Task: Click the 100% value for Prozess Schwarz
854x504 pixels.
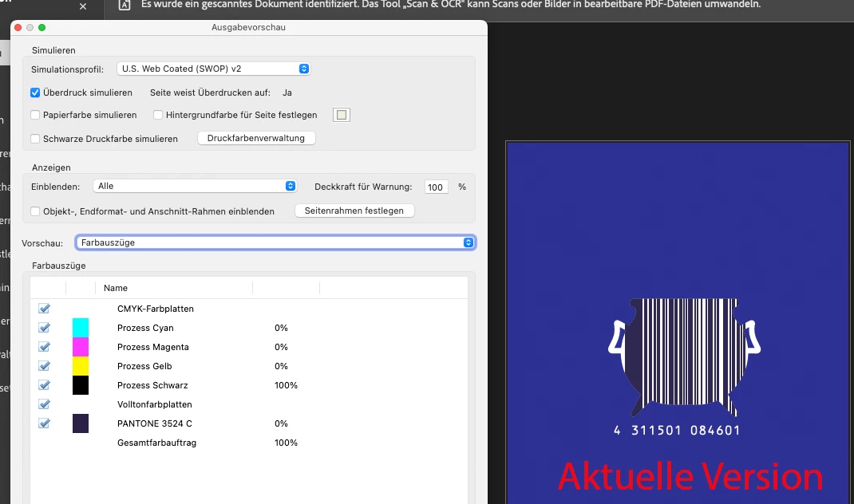Action: click(x=286, y=385)
